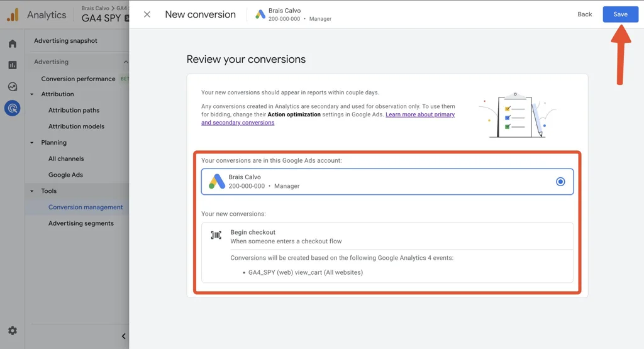Select the Brais Calvo account radio button
The image size is (644, 349).
pos(560,182)
